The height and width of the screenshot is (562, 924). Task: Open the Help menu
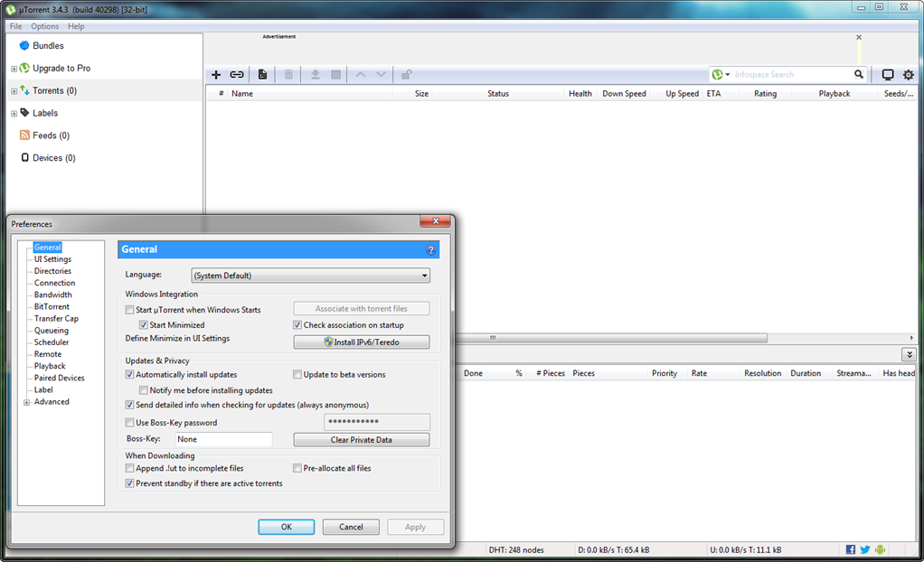pyautogui.click(x=76, y=26)
